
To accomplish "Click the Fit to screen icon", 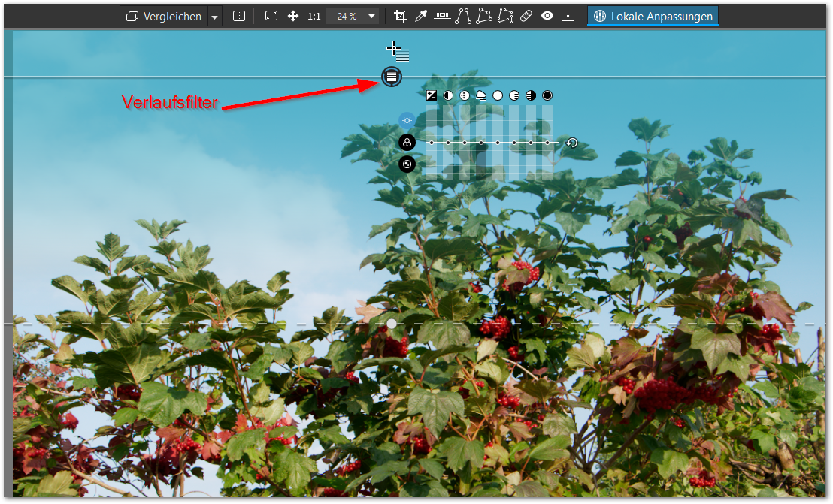I will pyautogui.click(x=271, y=16).
